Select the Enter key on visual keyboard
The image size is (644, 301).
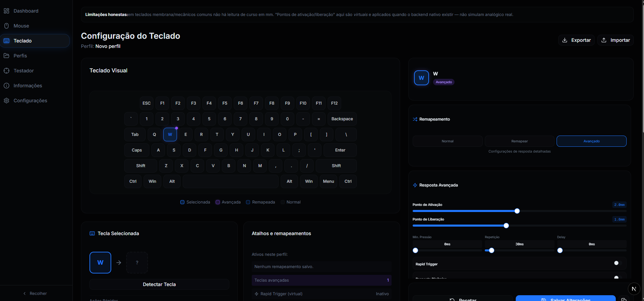[340, 150]
